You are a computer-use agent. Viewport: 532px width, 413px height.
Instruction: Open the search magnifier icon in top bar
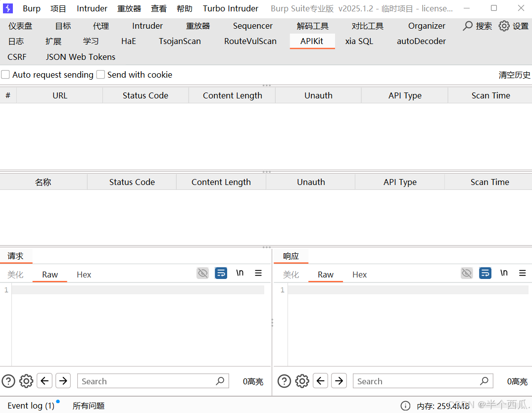pyautogui.click(x=468, y=26)
